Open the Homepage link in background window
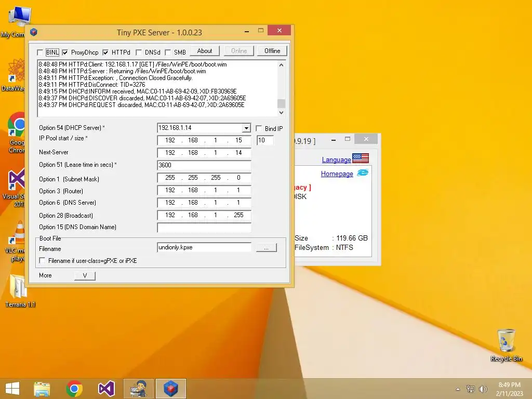Image resolution: width=532 pixels, height=399 pixels. pyautogui.click(x=337, y=174)
